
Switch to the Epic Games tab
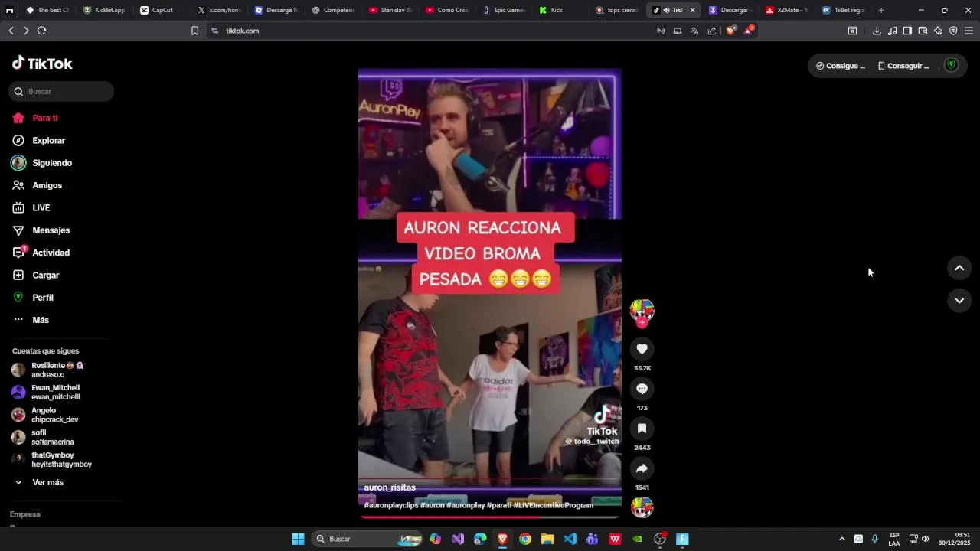tap(505, 10)
